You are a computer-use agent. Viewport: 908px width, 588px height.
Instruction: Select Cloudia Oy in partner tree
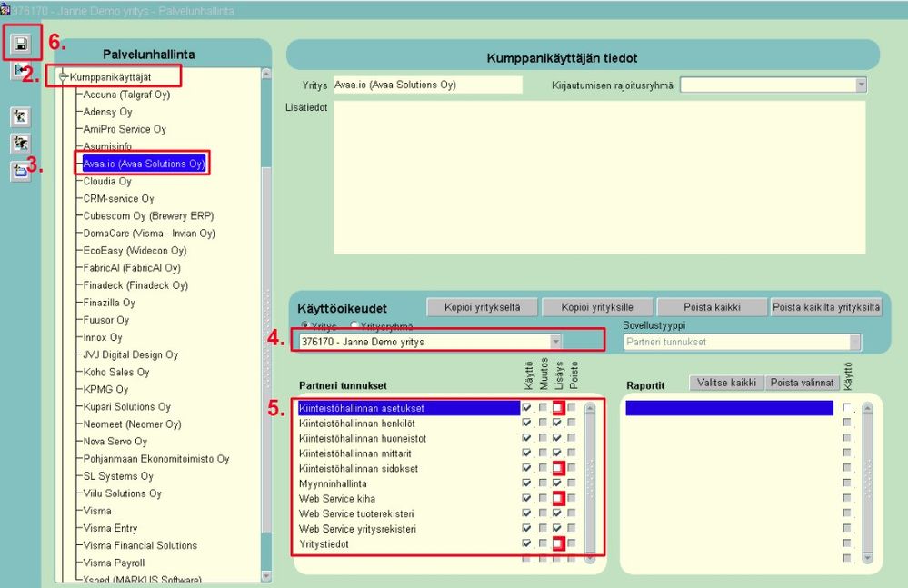pyautogui.click(x=108, y=181)
